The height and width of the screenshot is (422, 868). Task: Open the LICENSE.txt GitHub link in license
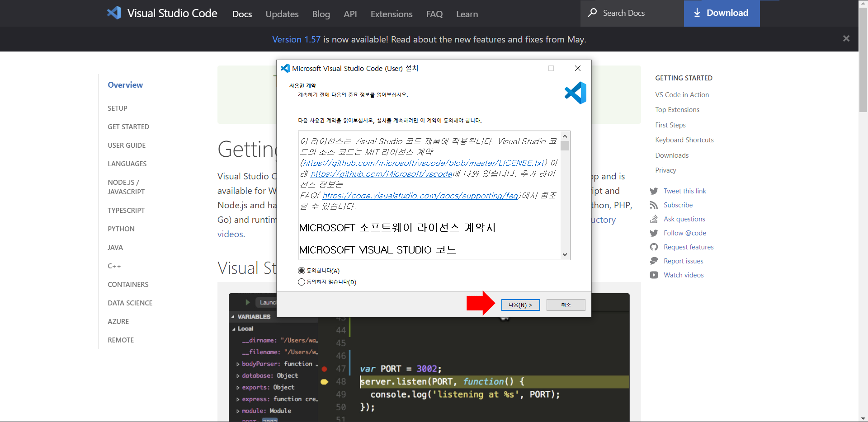point(424,163)
